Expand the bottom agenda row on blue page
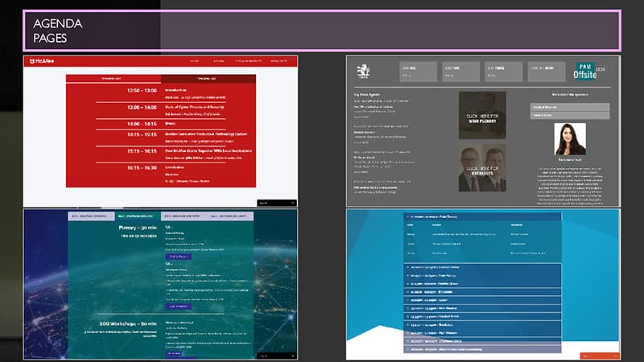This screenshot has height=362, width=644. click(481, 351)
